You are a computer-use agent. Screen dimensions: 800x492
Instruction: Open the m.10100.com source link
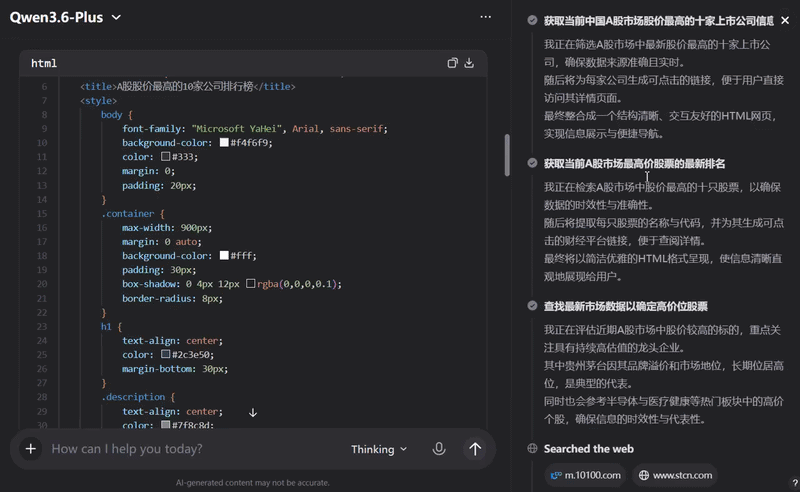click(x=586, y=475)
